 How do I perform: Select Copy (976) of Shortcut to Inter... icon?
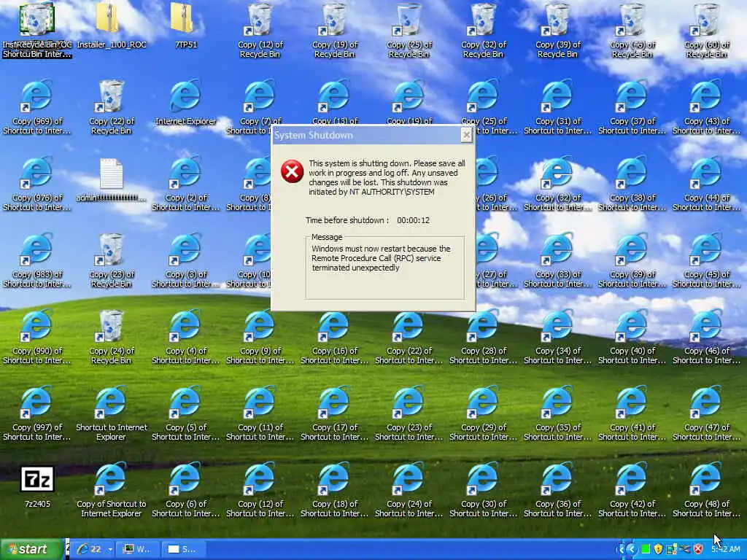pyautogui.click(x=37, y=184)
